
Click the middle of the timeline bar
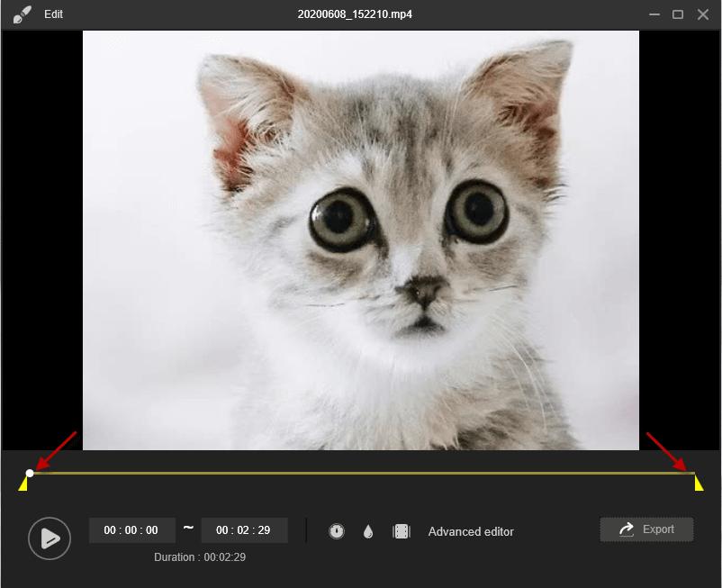[x=360, y=473]
